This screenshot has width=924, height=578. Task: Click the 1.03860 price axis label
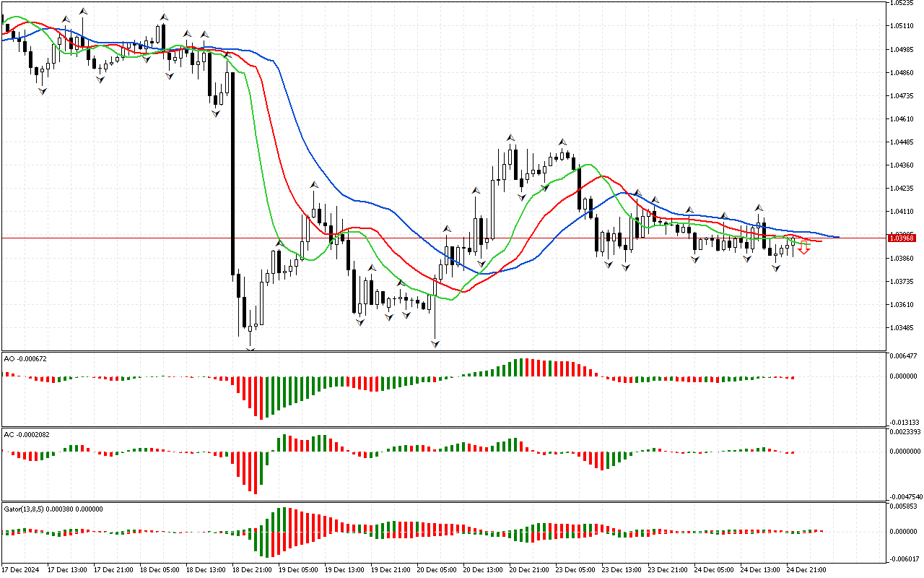pos(902,258)
